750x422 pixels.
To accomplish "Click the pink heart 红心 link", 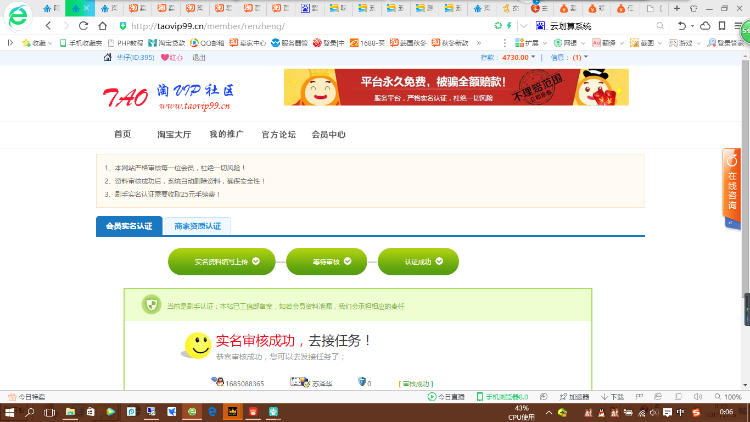I will 172,57.
